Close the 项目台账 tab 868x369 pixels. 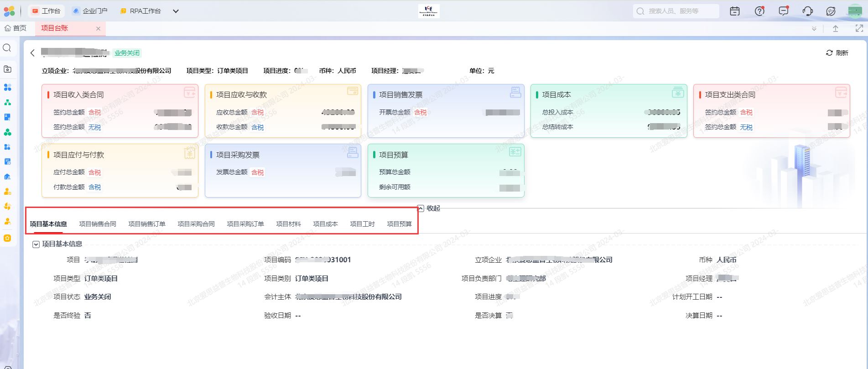click(x=98, y=28)
